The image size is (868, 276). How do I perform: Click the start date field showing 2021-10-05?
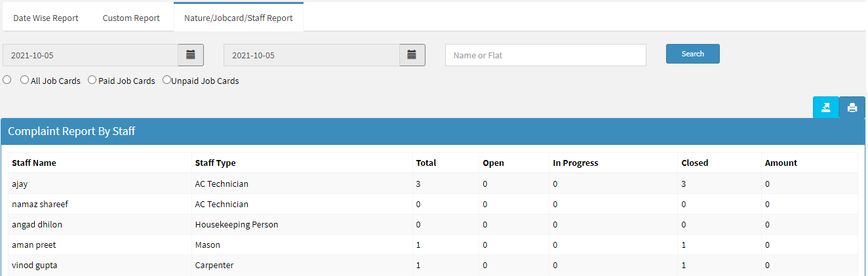click(90, 55)
